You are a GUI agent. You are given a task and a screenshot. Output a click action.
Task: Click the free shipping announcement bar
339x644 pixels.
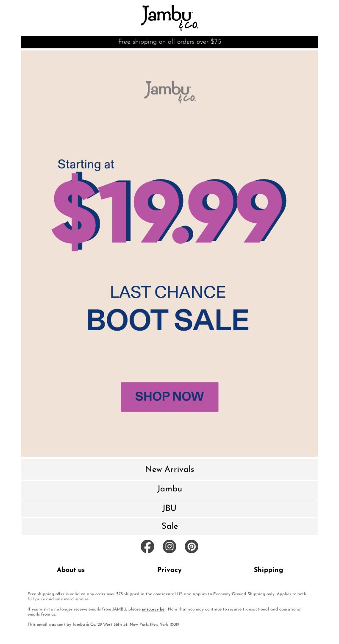point(169,42)
